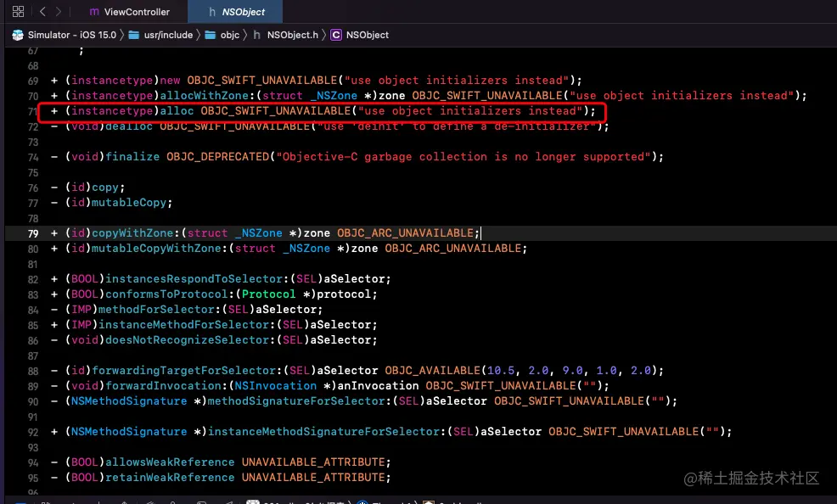Click '_NSZone' type on line 70

click(x=334, y=96)
